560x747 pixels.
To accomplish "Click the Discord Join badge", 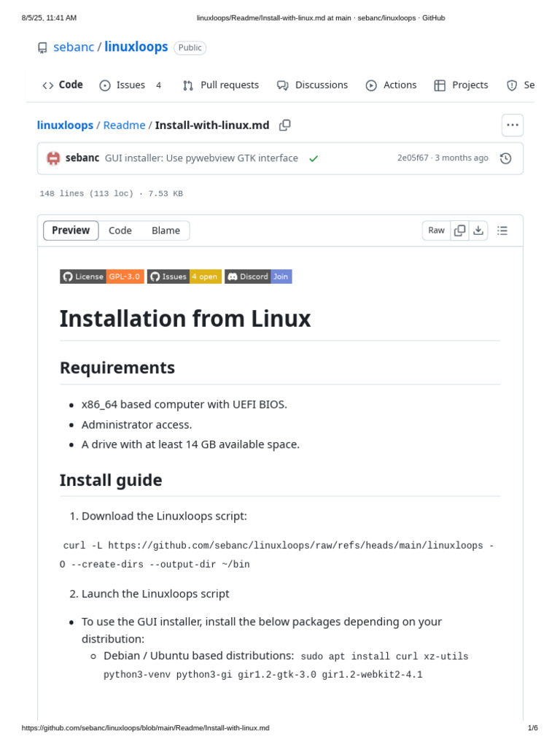I will (258, 276).
